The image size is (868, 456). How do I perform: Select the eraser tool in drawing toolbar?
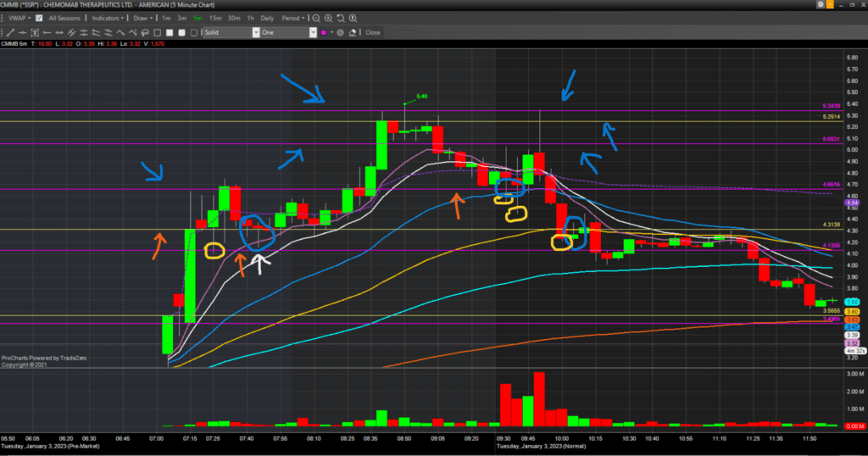click(x=353, y=32)
